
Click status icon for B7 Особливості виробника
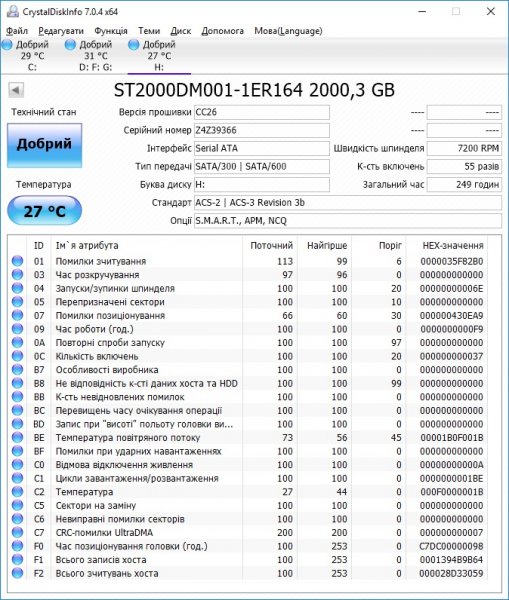coord(17,370)
